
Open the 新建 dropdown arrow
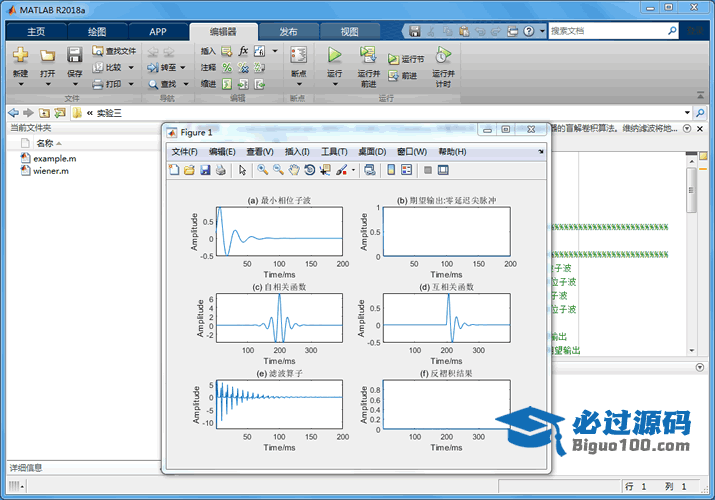[21, 84]
